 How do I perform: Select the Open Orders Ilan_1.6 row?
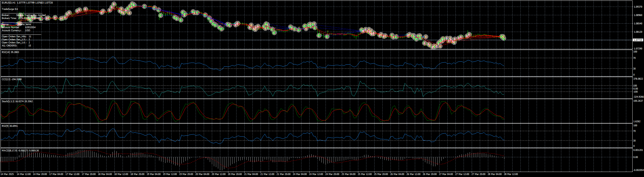tap(16, 43)
